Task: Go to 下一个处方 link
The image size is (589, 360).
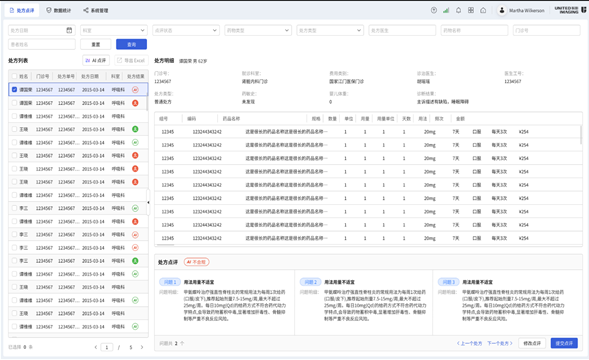Action: (x=500, y=343)
